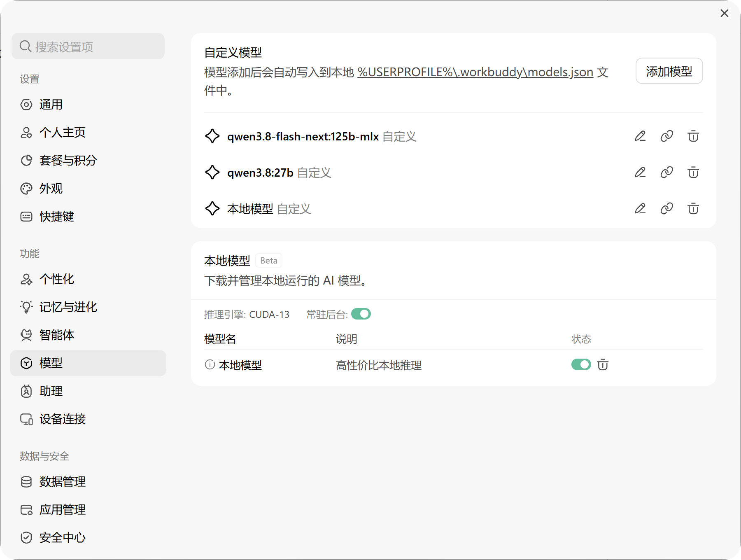Show info for 本地模型 table row
The height and width of the screenshot is (560, 741).
click(x=210, y=365)
